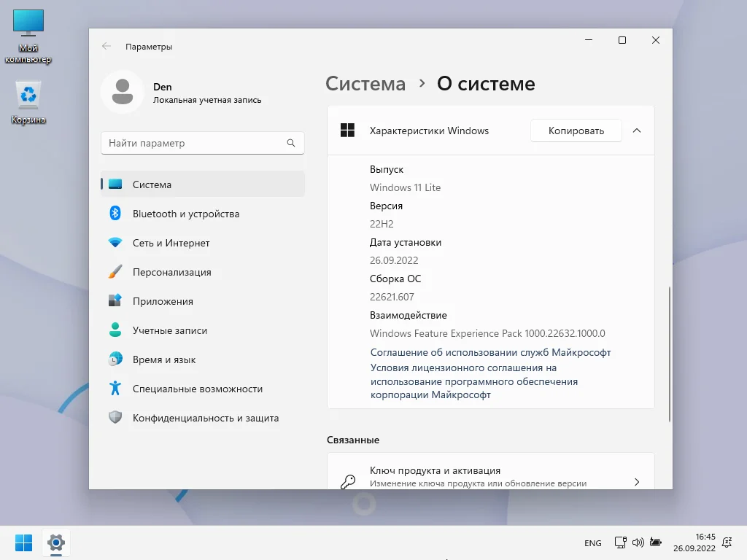The image size is (747, 560).
Task: Click the Время и язык clock icon
Action: pyautogui.click(x=115, y=359)
